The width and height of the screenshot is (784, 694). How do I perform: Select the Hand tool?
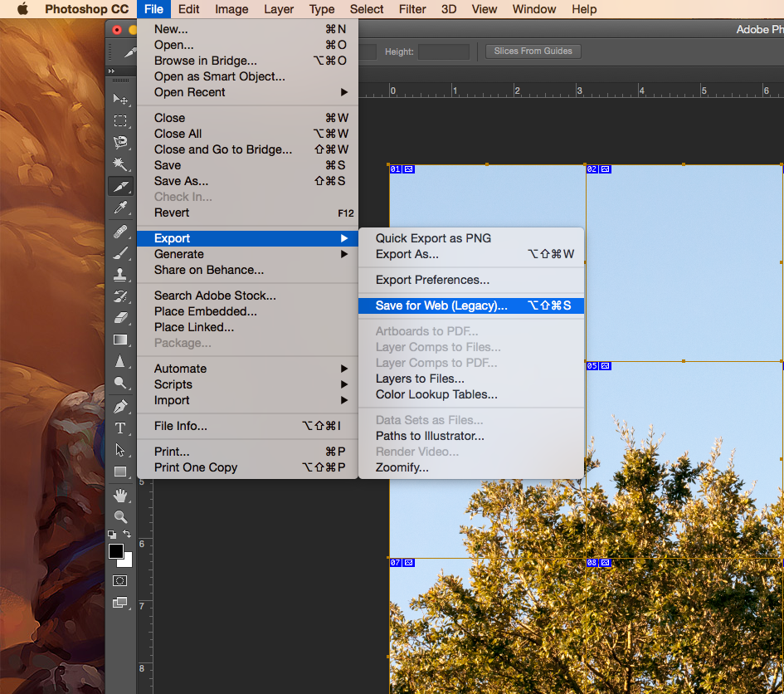[120, 496]
